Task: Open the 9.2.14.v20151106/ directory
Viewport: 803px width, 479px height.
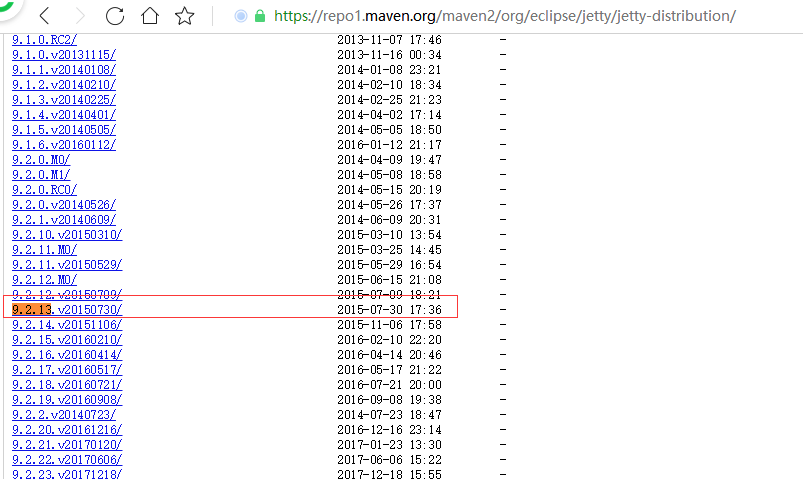Action: point(67,324)
